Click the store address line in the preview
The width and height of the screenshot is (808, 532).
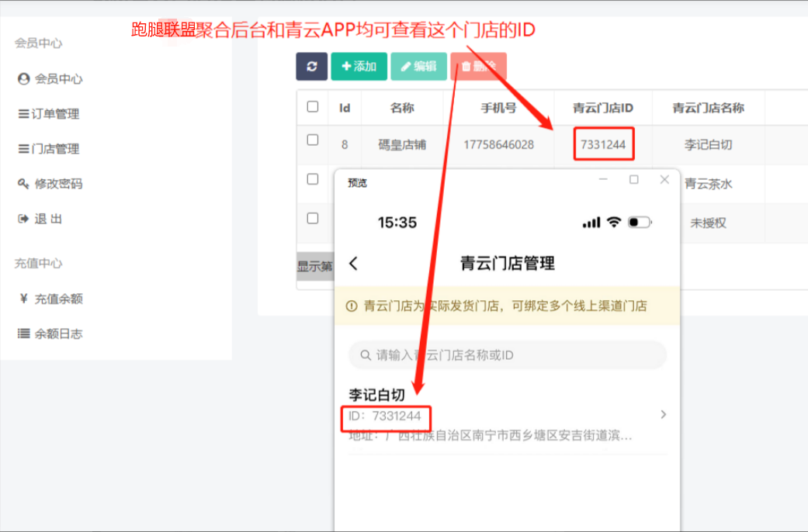coord(490,436)
